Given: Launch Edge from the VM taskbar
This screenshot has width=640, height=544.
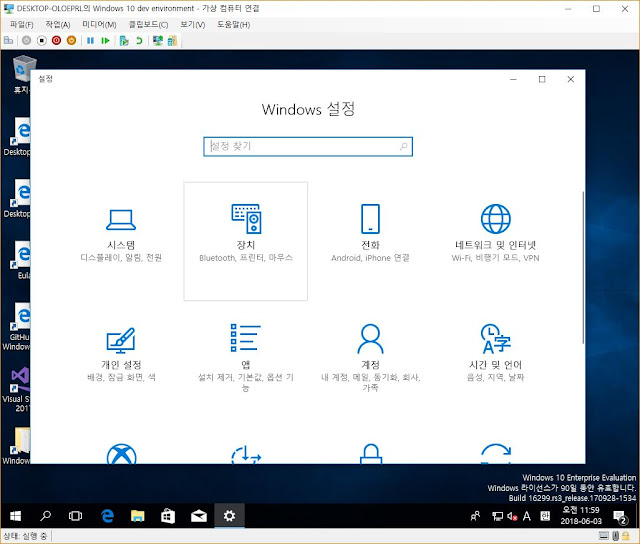Looking at the screenshot, I should pyautogui.click(x=107, y=516).
